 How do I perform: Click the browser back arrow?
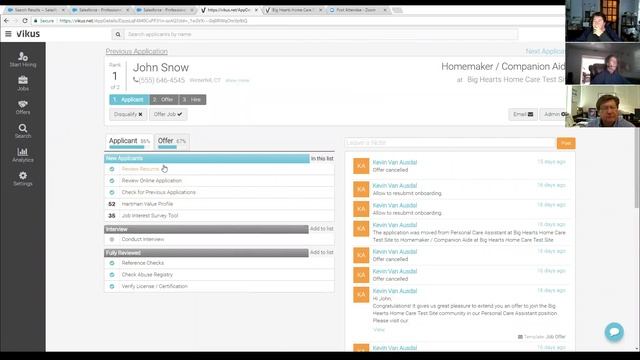(x=6, y=20)
